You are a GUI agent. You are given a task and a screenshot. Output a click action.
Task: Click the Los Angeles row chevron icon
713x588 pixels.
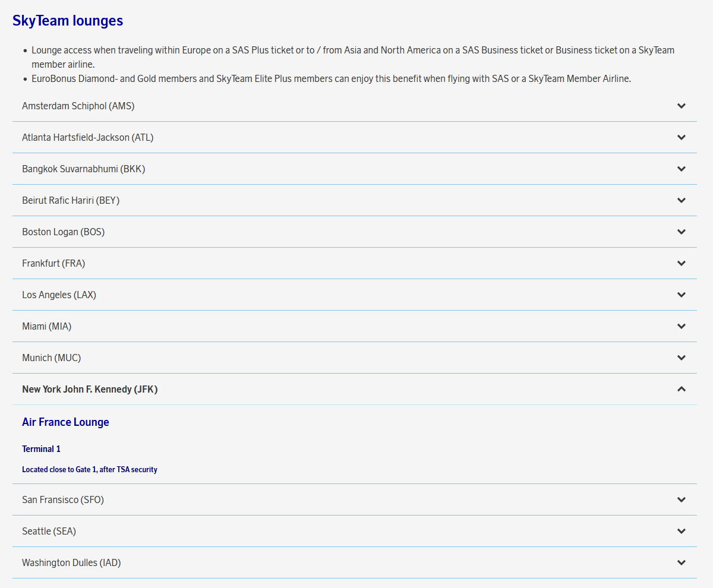681,295
